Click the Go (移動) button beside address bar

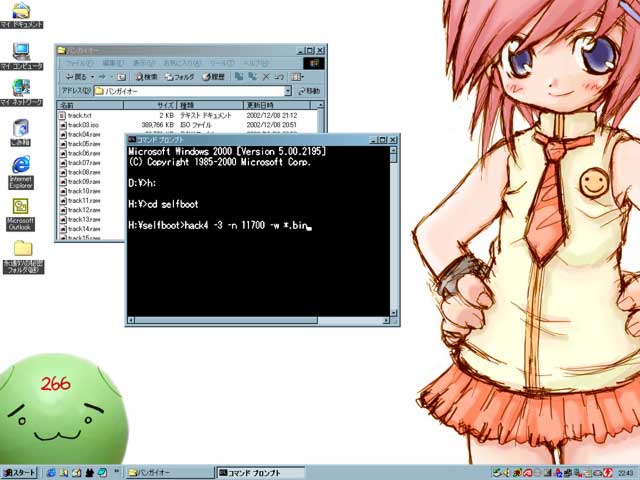tap(309, 91)
